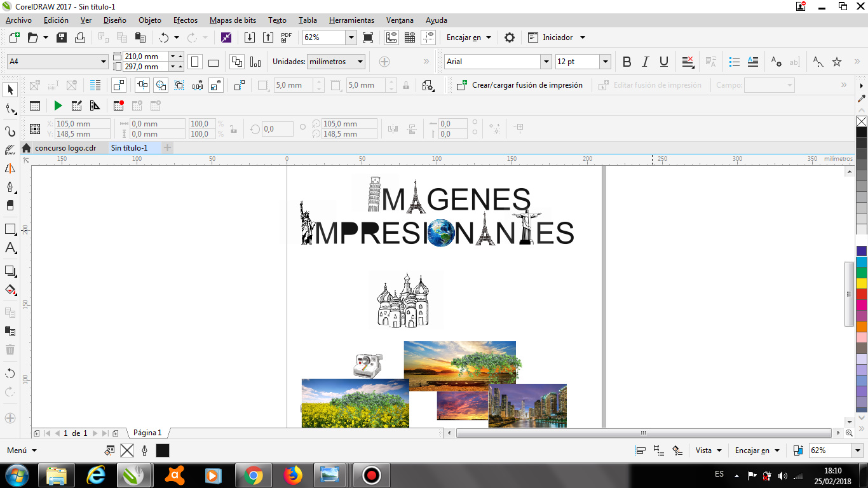Select the Interactive Fill tool

(x=10, y=290)
